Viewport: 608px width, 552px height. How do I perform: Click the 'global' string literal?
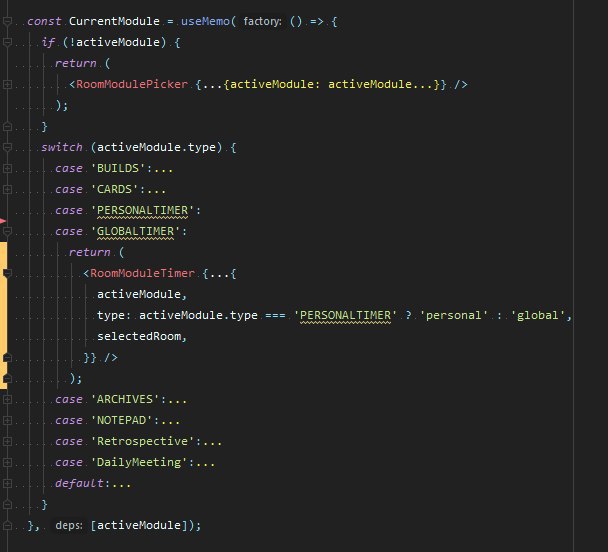point(538,315)
